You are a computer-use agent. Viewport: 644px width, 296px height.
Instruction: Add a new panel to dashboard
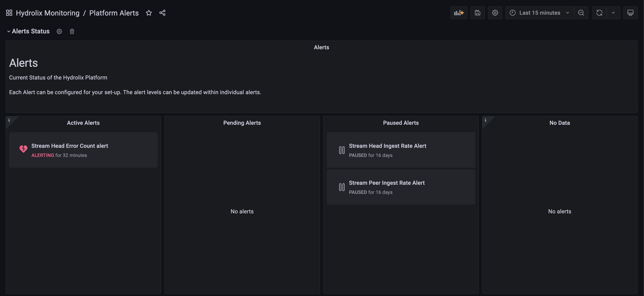click(459, 13)
